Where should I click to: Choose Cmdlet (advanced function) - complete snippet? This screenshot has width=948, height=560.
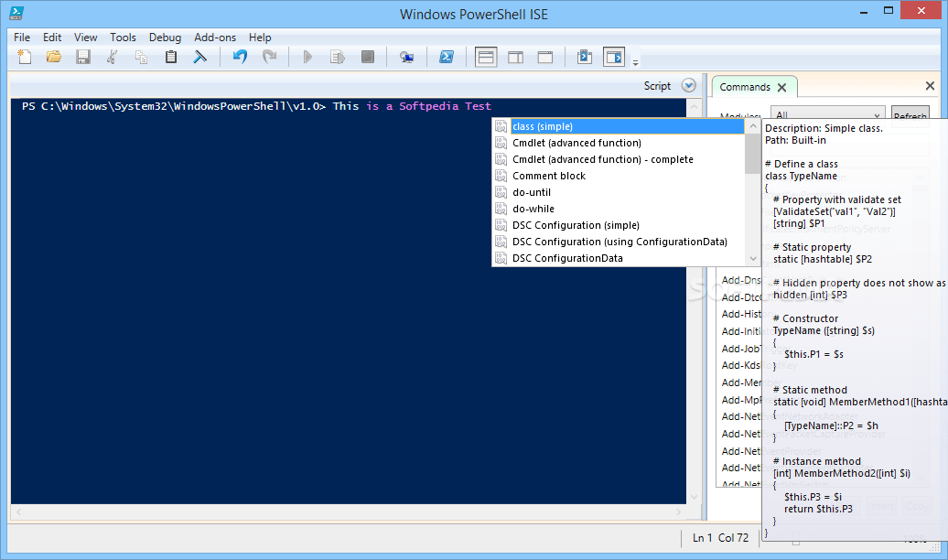point(619,159)
